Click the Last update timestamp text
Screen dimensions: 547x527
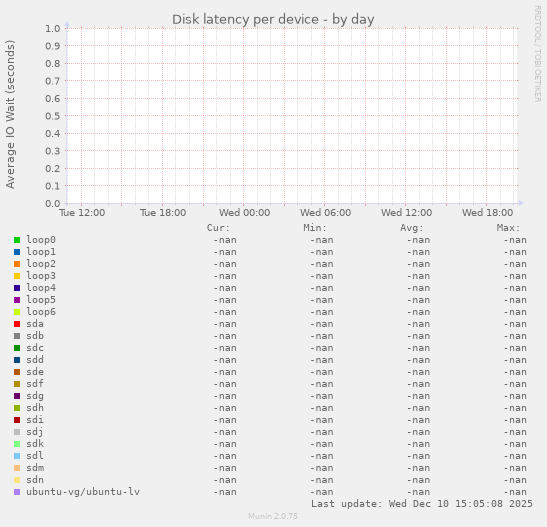[422, 504]
